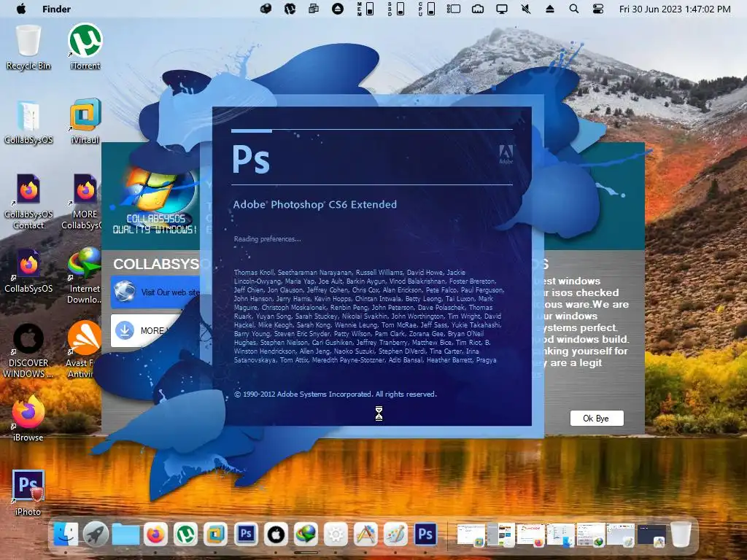Click the MEM memory monitor in menu bar
The width and height of the screenshot is (747, 560).
coord(365,9)
